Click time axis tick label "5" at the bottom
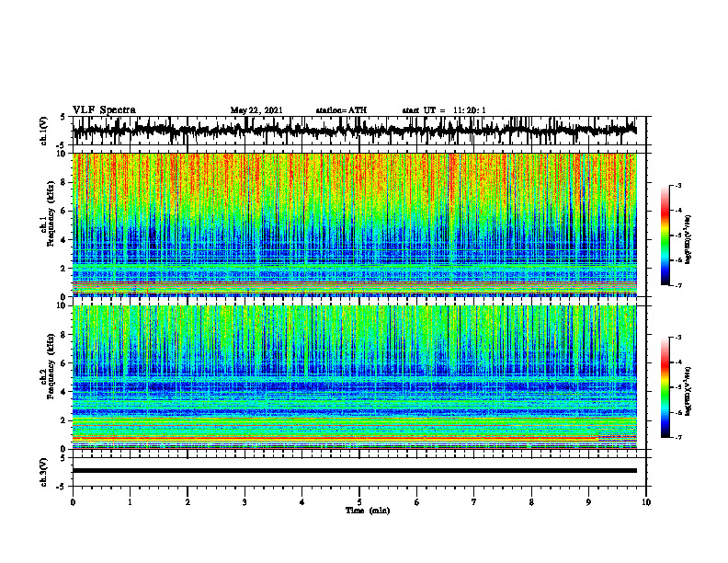 [359, 502]
